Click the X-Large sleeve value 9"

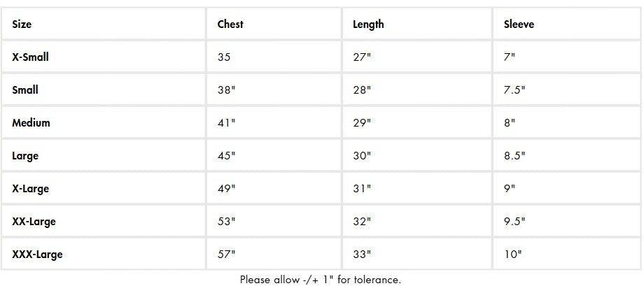click(510, 189)
